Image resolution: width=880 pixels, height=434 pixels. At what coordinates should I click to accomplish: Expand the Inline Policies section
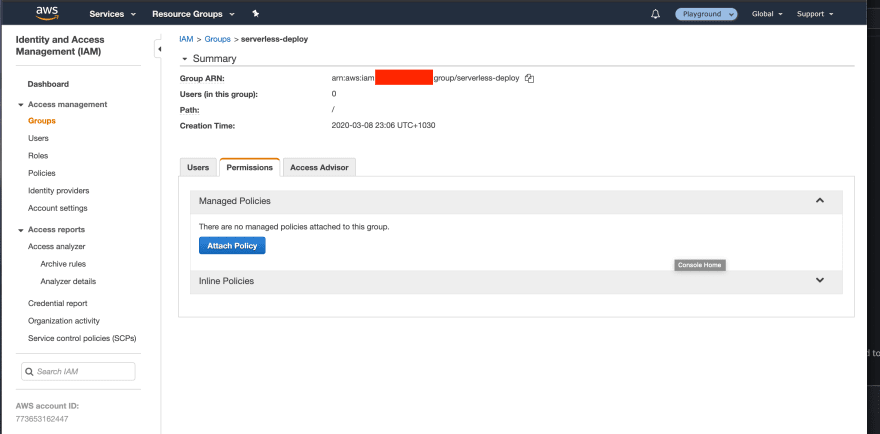click(x=820, y=280)
